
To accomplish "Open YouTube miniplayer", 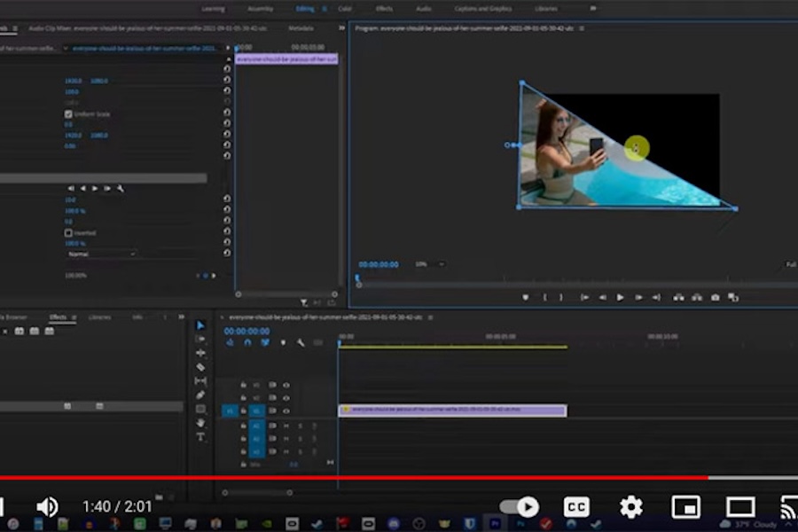I will click(685, 506).
